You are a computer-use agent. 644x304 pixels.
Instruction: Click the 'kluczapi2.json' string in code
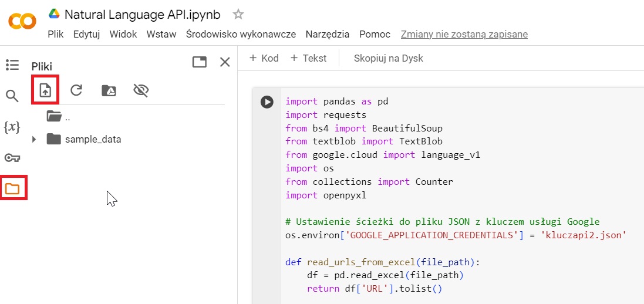tap(583, 235)
